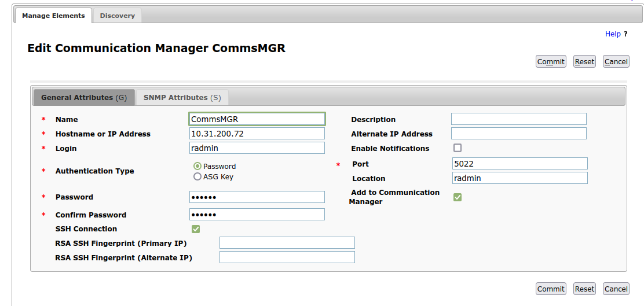Click the Alternate IP Address field
Screen dimensions: 644x306
tap(519, 133)
